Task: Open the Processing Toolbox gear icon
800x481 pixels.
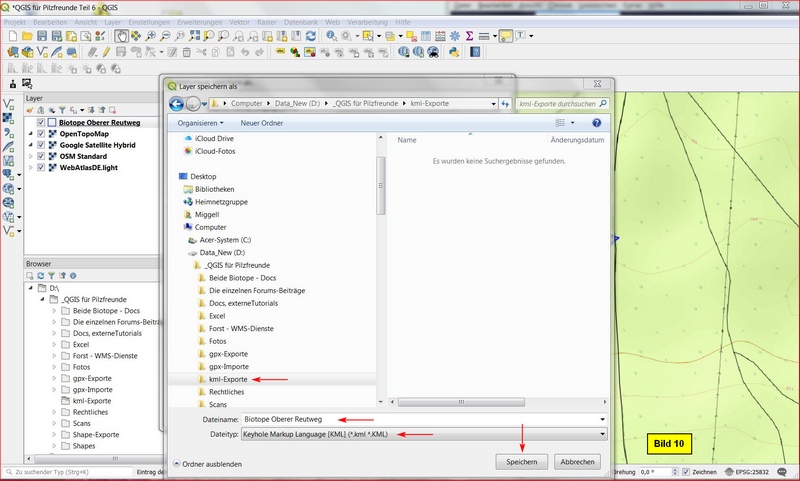Action: click(x=455, y=36)
